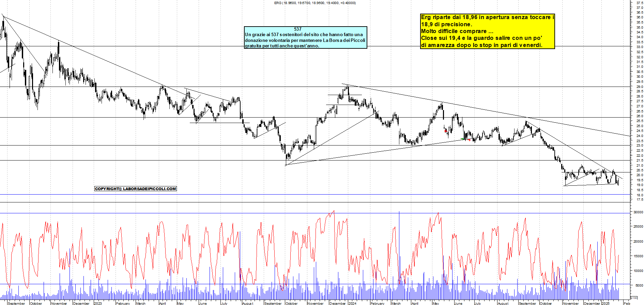Viewport: 644px width, 305px height.
Task: Click the 'gratuita per tutti anche quest'anno' line
Action: pos(282,46)
